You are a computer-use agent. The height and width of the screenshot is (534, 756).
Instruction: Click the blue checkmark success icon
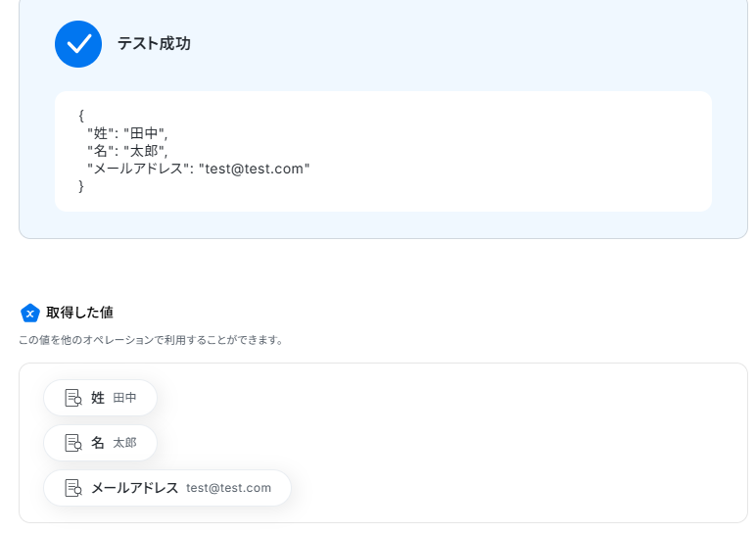click(x=78, y=44)
